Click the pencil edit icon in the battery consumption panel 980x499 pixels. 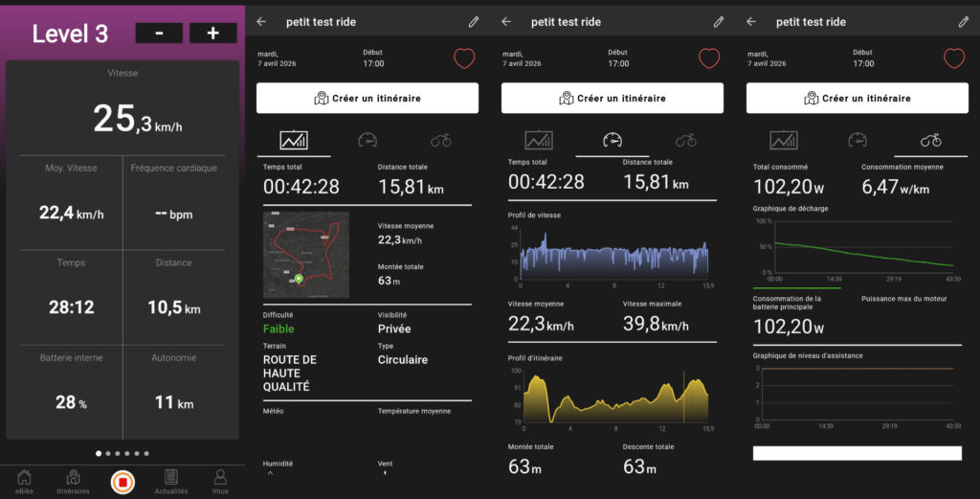click(x=963, y=21)
